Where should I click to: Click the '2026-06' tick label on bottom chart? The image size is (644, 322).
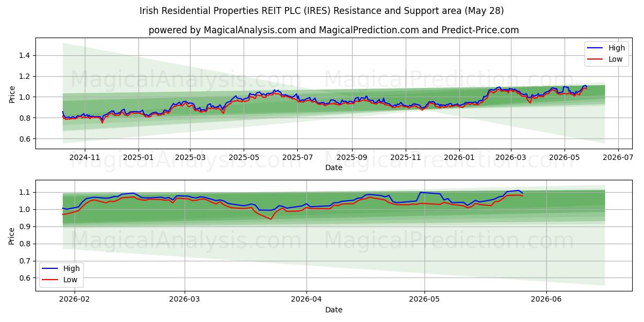pos(546,299)
